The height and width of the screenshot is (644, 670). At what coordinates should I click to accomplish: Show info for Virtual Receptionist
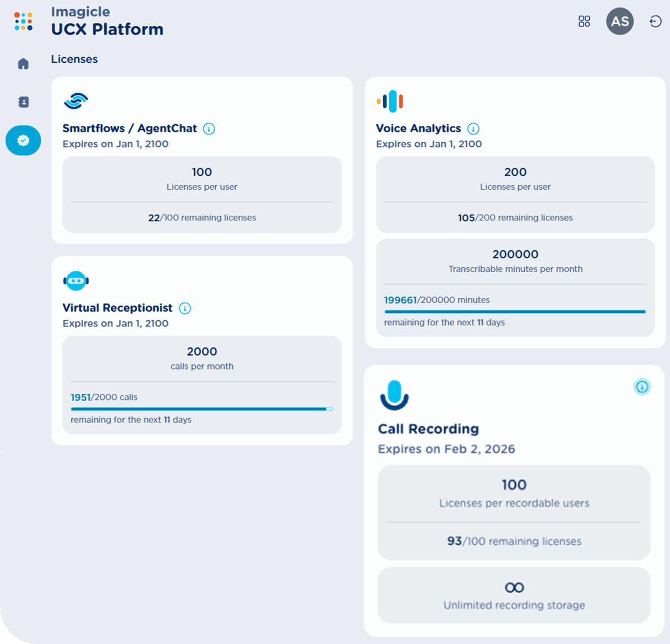pyautogui.click(x=185, y=308)
